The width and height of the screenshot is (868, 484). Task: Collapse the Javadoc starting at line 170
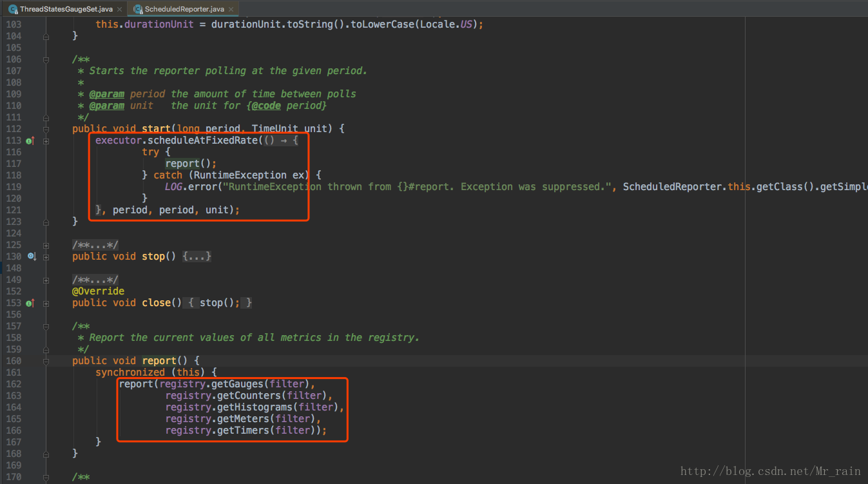[46, 477]
